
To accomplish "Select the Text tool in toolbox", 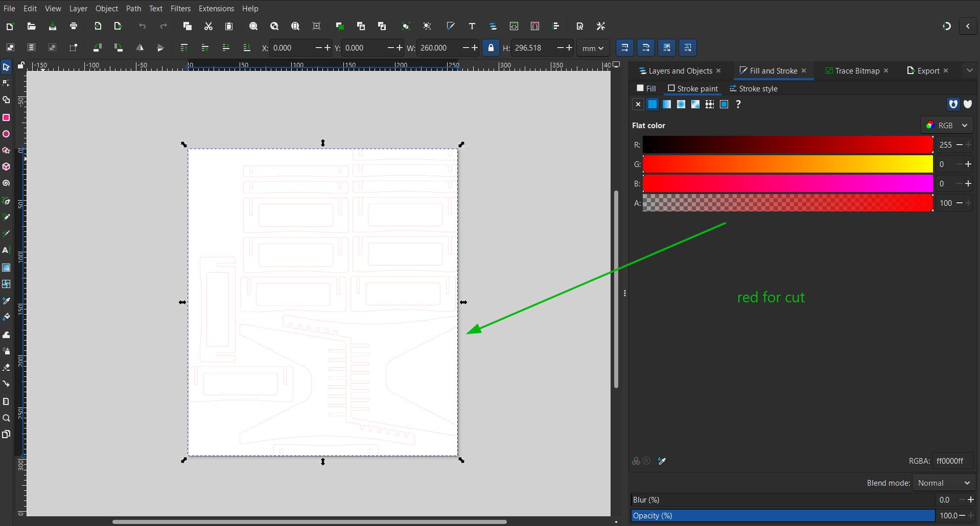I will (x=6, y=250).
